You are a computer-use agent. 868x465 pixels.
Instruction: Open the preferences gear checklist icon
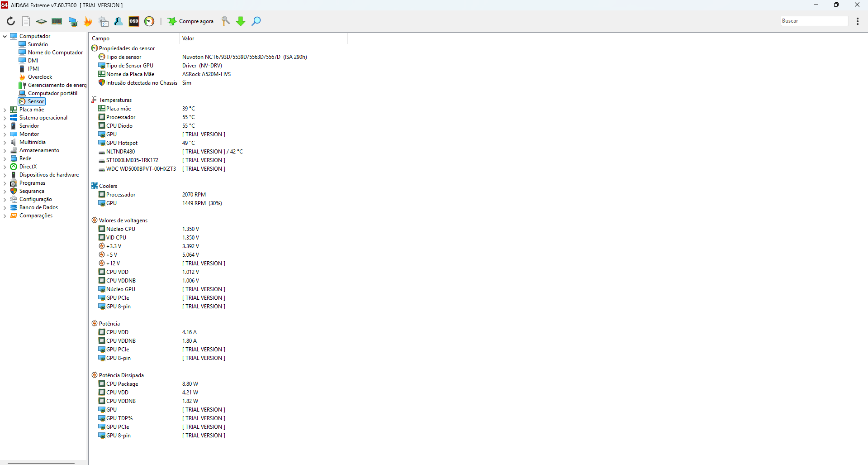coord(104,21)
